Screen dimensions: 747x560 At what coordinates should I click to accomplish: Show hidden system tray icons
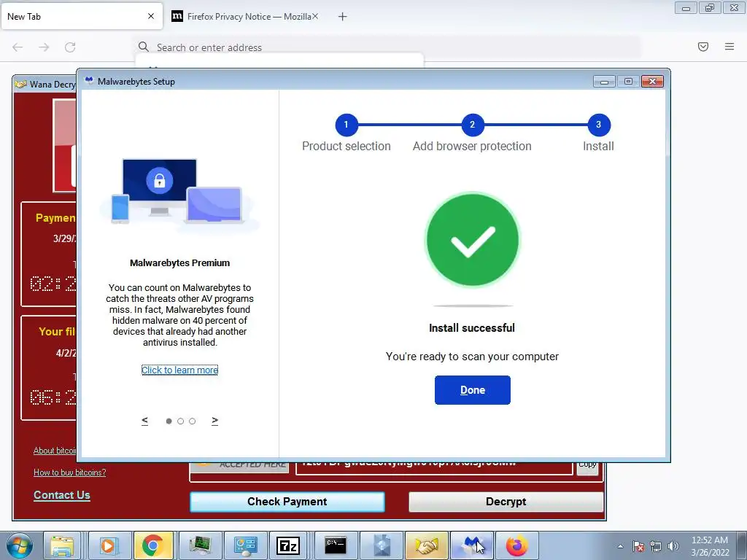click(620, 546)
